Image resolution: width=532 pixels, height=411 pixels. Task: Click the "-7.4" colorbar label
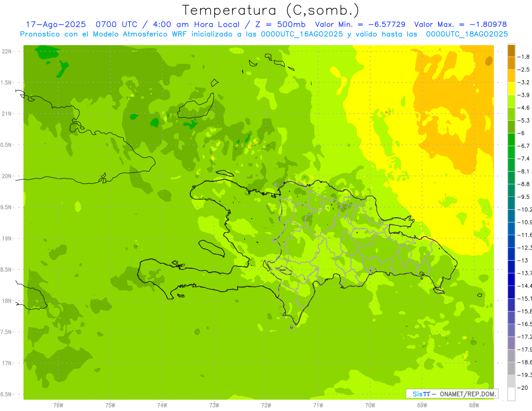point(524,159)
